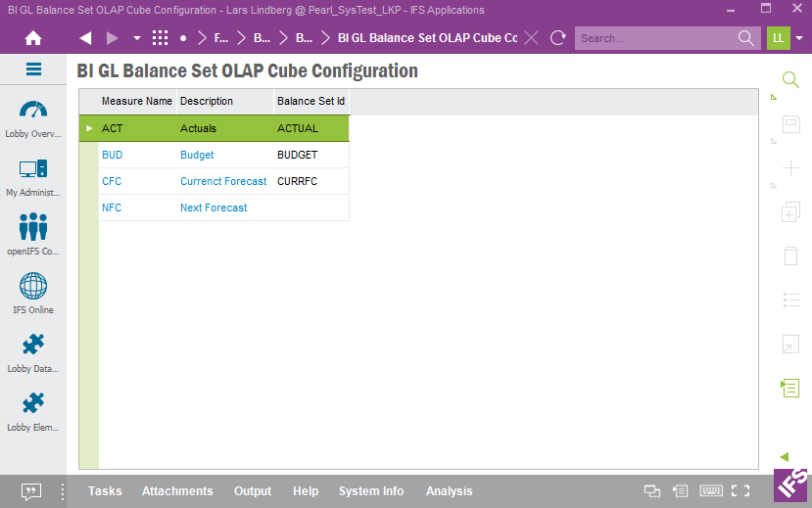Open openIFS Community shortcut

[33, 234]
